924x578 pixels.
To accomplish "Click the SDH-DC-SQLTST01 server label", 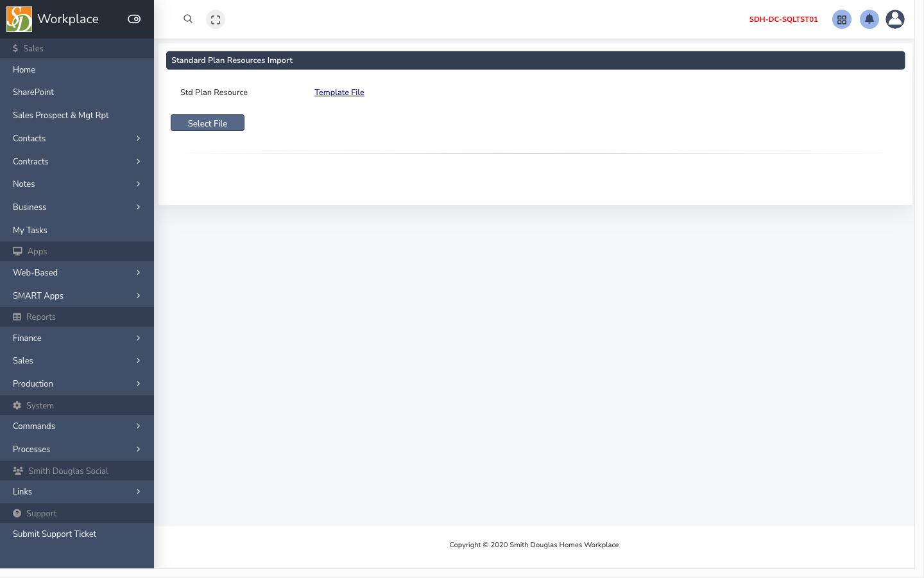I will coord(783,19).
